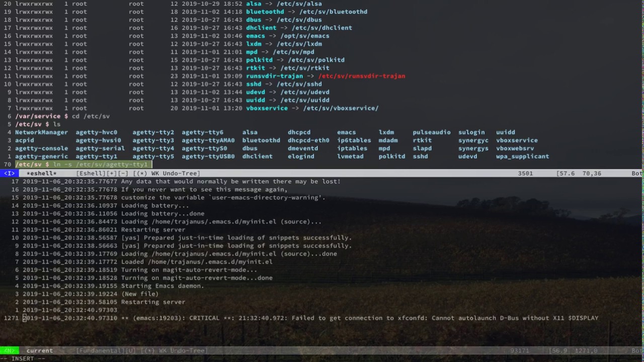
Task: Click agetty-ttyUSB0 in the ls output
Action: point(208,156)
